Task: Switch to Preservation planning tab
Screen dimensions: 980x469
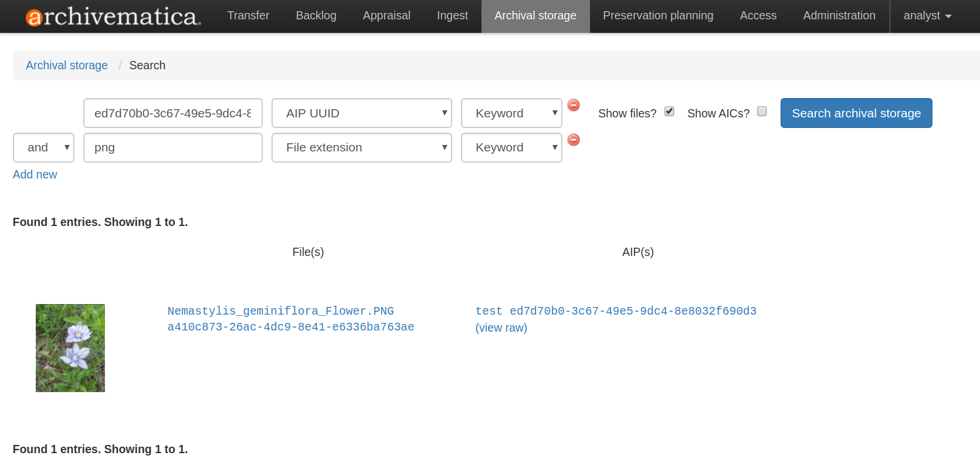Action: point(657,16)
